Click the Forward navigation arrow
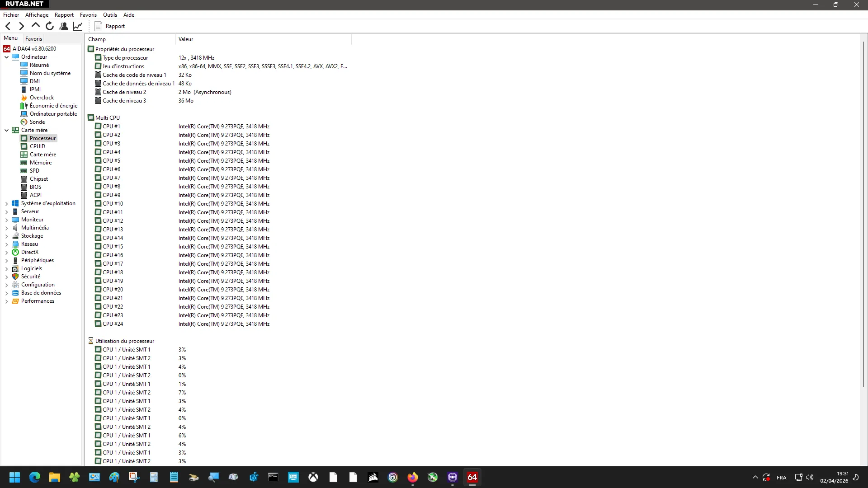 click(x=21, y=26)
